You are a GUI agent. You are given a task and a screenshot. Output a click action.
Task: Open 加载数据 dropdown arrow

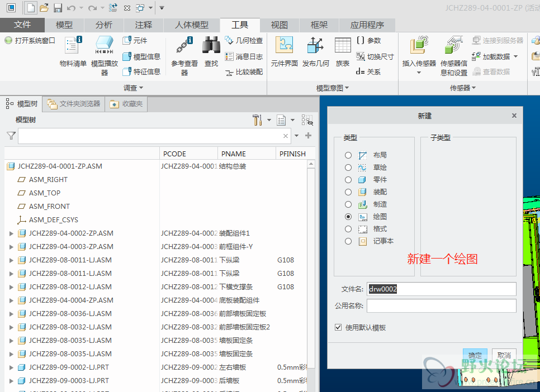click(515, 56)
